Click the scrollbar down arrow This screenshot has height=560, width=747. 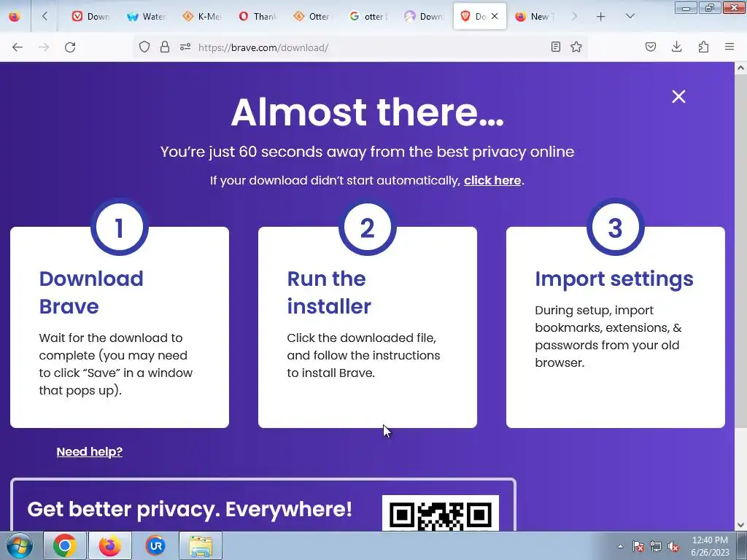(x=741, y=525)
